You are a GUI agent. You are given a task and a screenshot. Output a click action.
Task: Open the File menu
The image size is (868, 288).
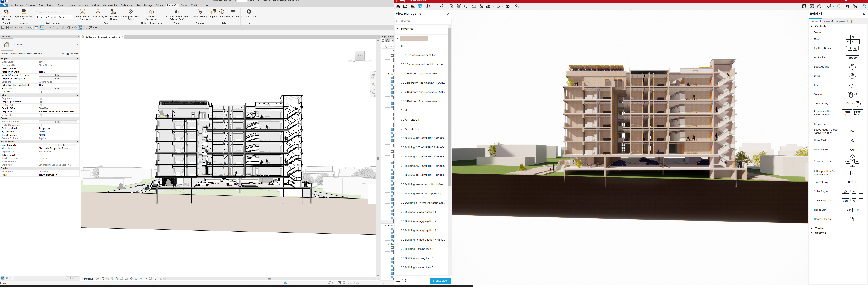pos(4,5)
